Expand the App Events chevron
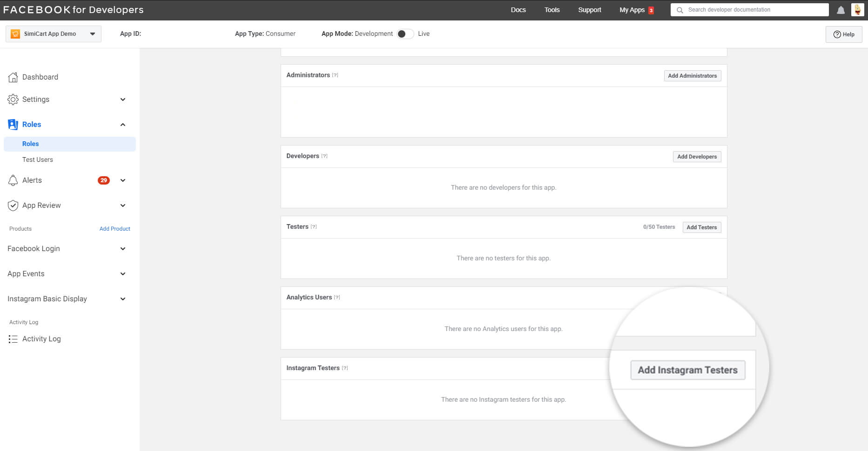Image resolution: width=868 pixels, height=451 pixels. click(x=123, y=274)
